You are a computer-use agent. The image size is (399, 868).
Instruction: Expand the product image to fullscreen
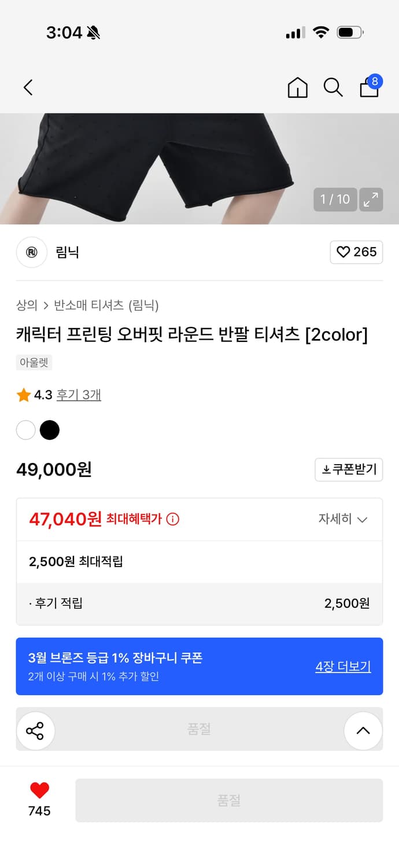click(x=372, y=199)
